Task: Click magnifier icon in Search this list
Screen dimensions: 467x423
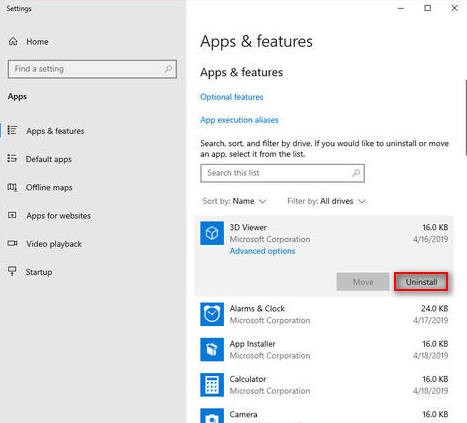Action: point(356,173)
